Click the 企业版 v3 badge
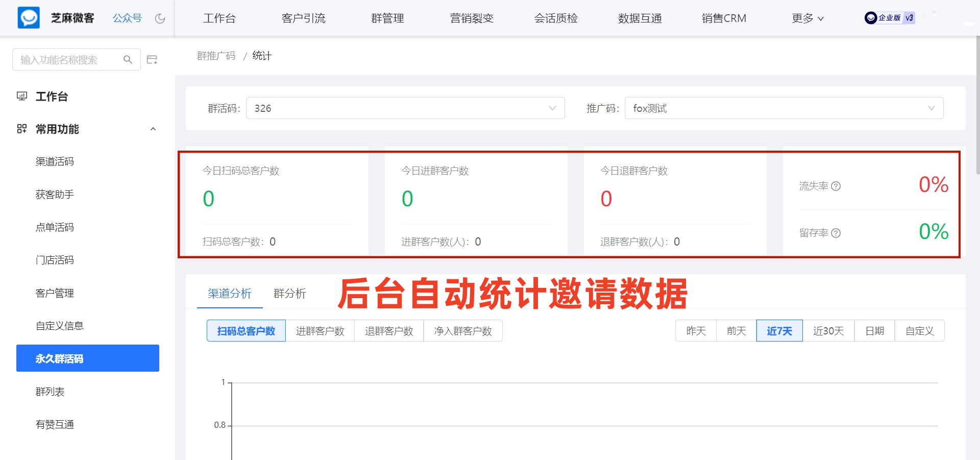 click(890, 18)
